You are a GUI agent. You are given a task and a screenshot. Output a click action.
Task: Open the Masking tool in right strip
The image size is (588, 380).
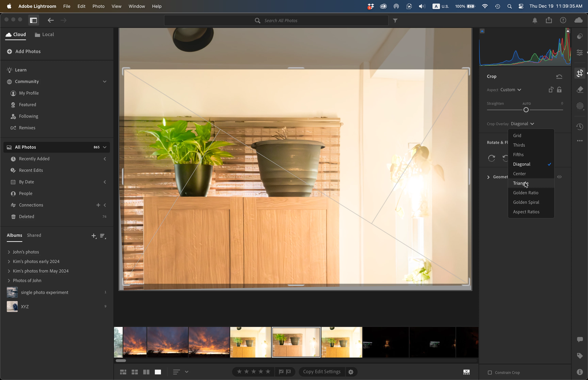[580, 106]
